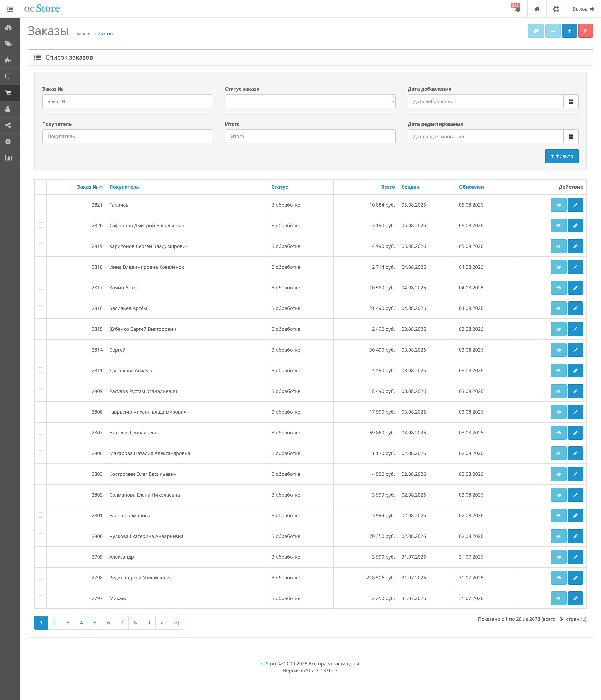
Task: Mark the checkbox for order 2797
Action: 40,598
